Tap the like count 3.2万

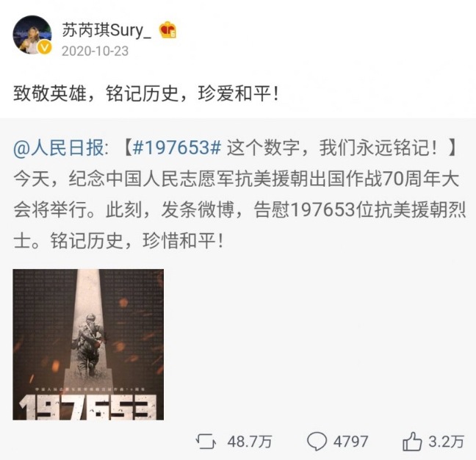[x=447, y=442]
